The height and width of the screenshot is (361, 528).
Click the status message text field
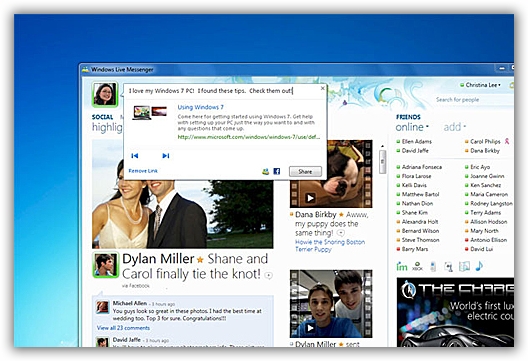click(x=222, y=91)
